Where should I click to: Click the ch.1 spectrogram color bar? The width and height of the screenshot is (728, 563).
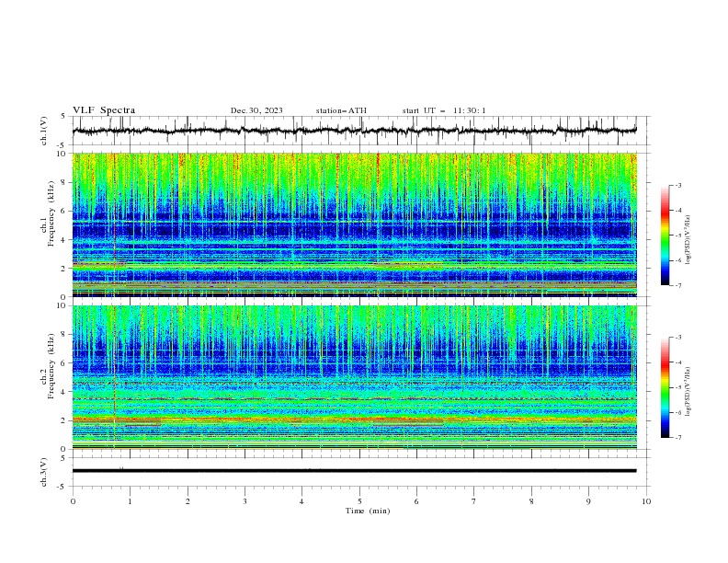[x=665, y=236]
